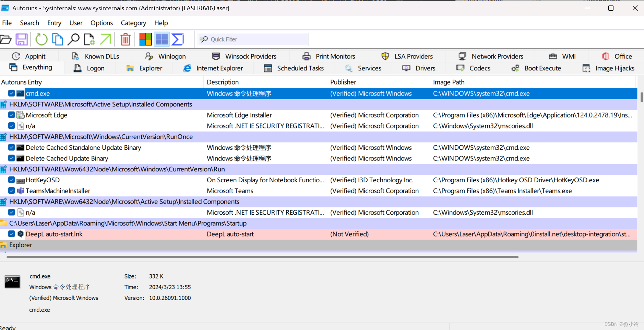Select the HotKeyOSD.exe image path cell
This screenshot has width=644, height=330.
[x=516, y=180]
